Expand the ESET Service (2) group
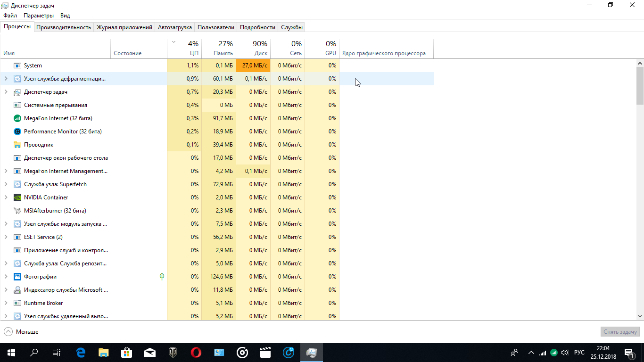644x362 pixels. pos(6,237)
